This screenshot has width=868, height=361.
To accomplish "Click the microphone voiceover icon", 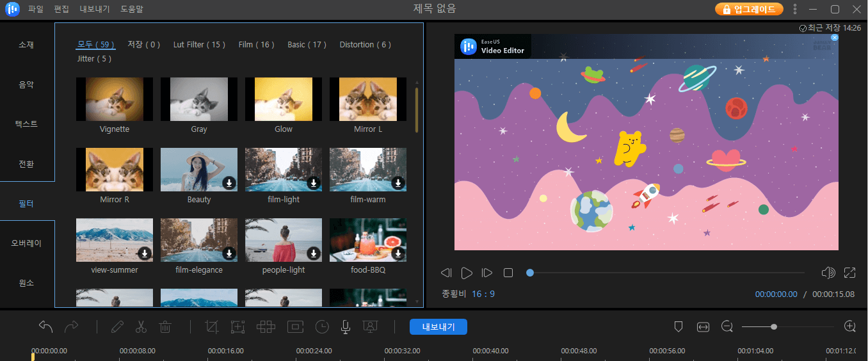I will (x=345, y=326).
